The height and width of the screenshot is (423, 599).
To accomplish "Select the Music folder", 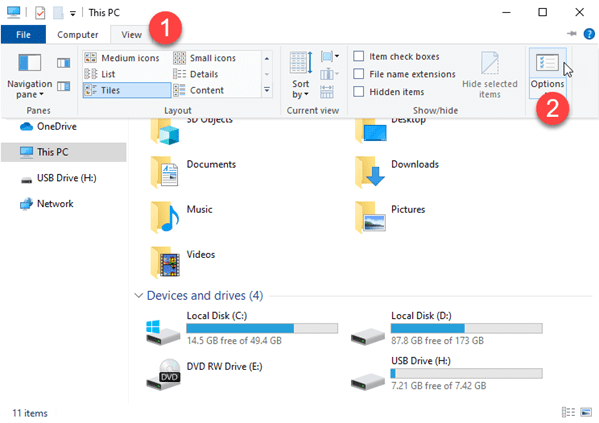I will coord(181,218).
